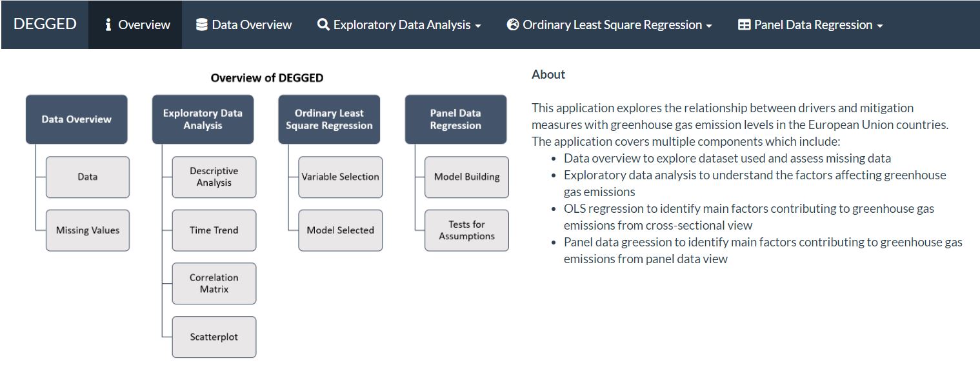Open the Overview tab
The height and width of the screenshot is (367, 980).
coord(143,25)
